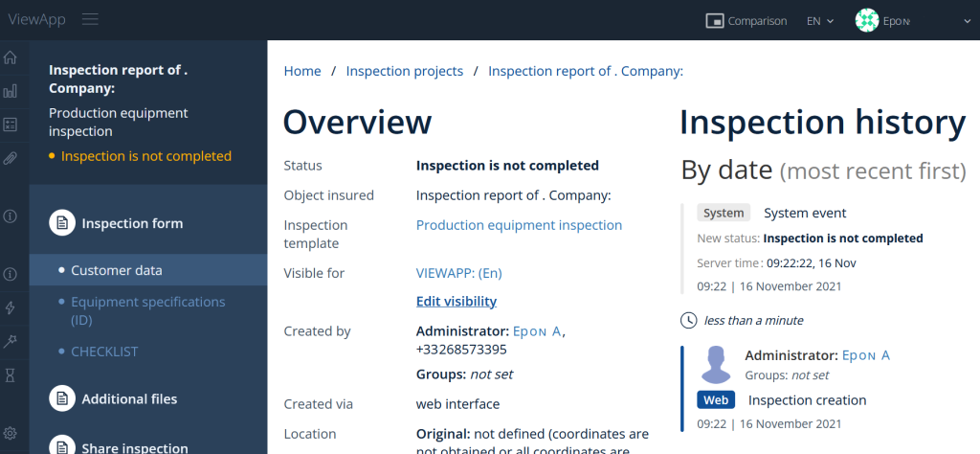Click the ViewApp logo text
980x454 pixels.
click(x=36, y=19)
